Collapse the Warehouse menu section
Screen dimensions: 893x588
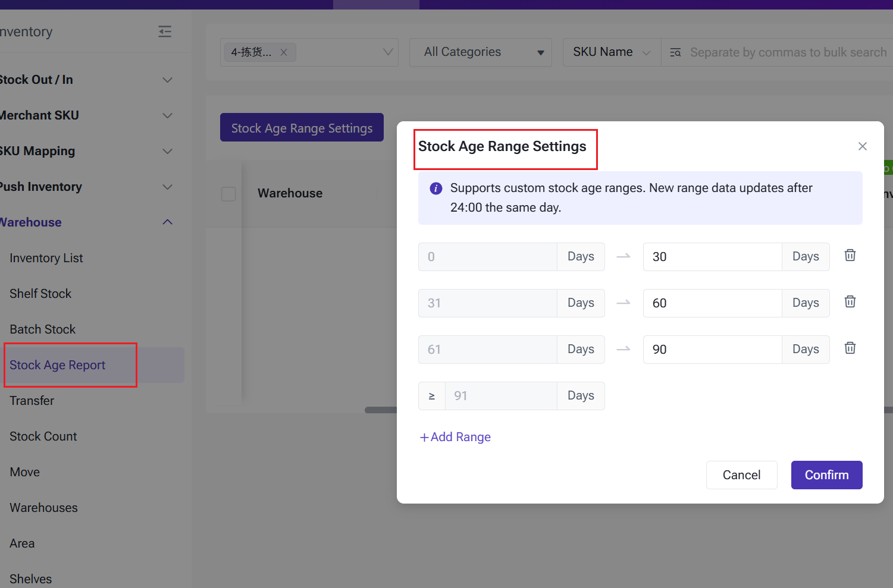click(x=167, y=222)
